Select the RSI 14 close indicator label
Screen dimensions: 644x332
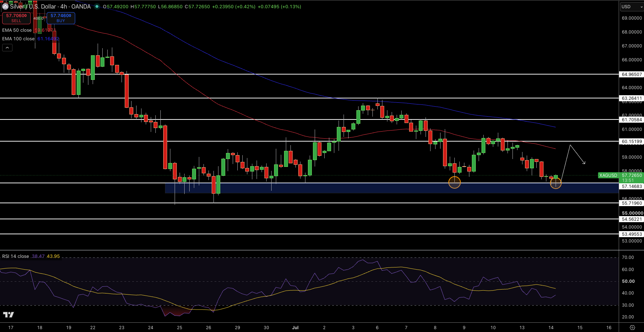15,256
